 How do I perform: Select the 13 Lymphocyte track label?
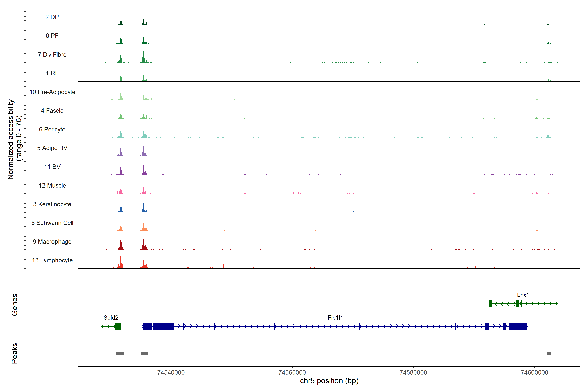click(x=52, y=260)
